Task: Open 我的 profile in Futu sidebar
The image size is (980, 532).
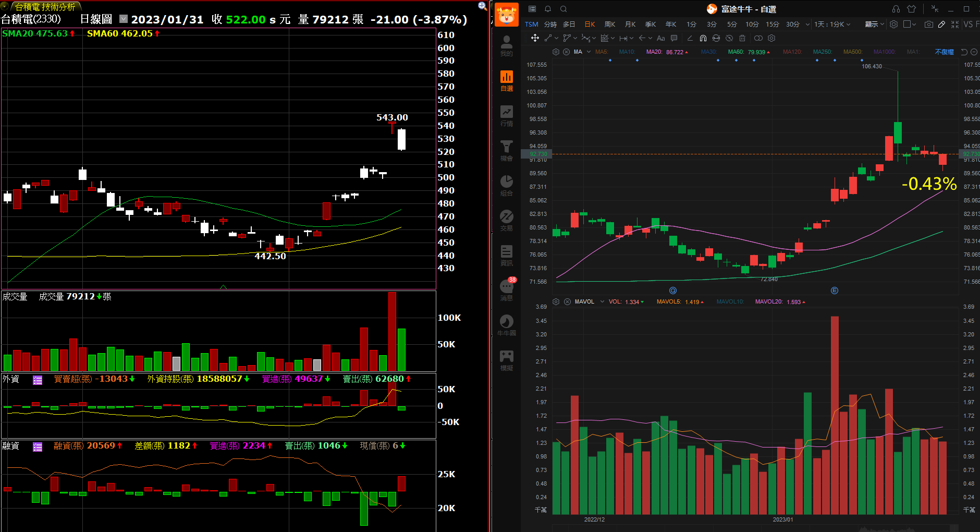Action: pos(506,45)
